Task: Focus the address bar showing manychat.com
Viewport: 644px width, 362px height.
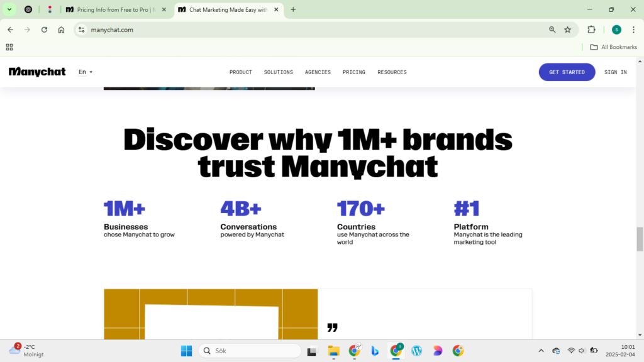Action: pos(316,30)
